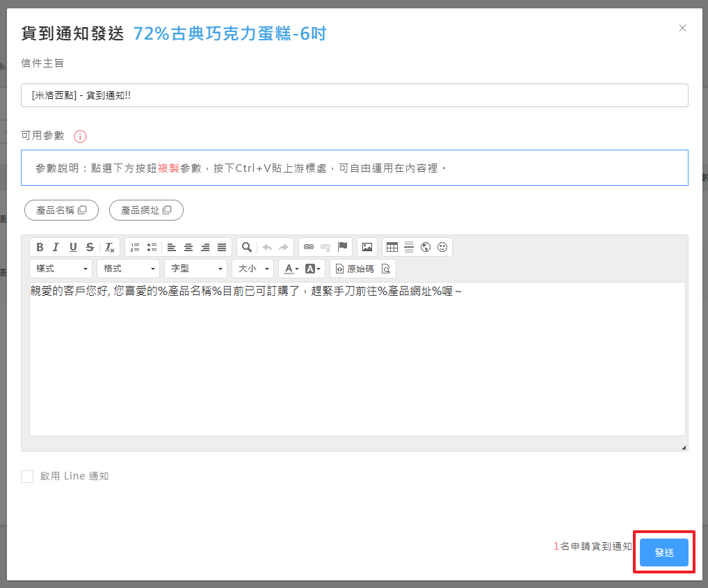Enable the 啟用 Line 通知 checkbox
Screen dimensions: 708x588
pos(27,477)
